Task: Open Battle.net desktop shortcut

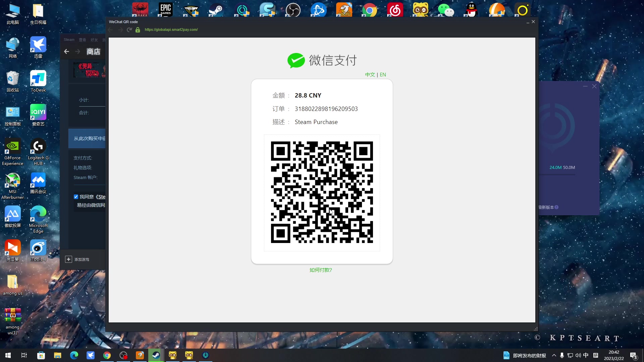Action: (318, 9)
